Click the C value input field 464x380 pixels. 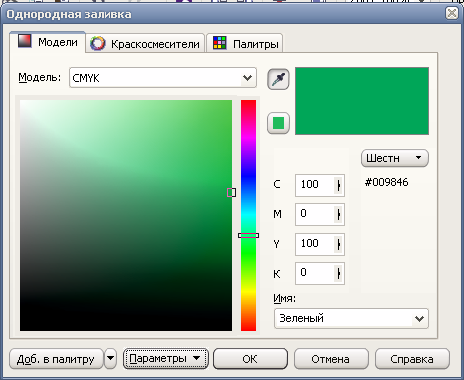315,185
